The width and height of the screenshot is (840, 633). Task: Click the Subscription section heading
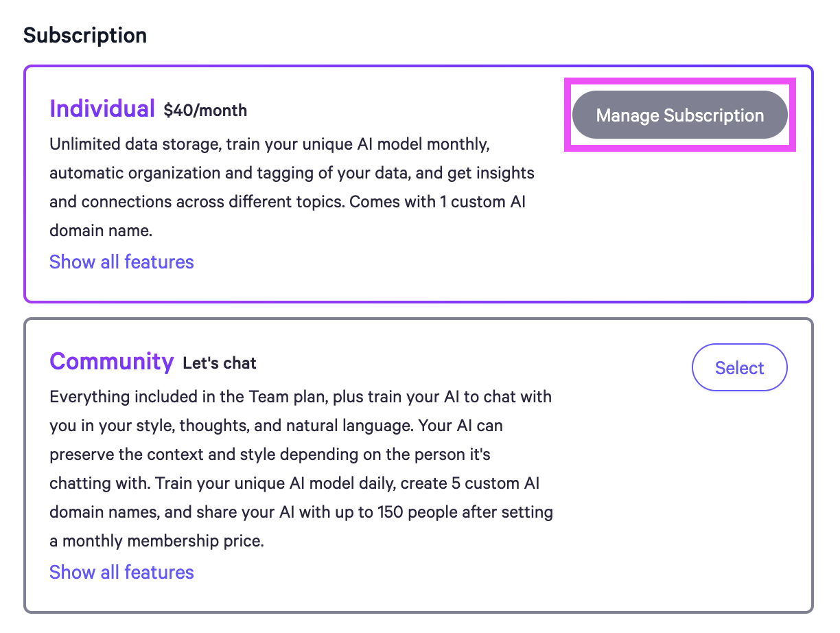(85, 36)
